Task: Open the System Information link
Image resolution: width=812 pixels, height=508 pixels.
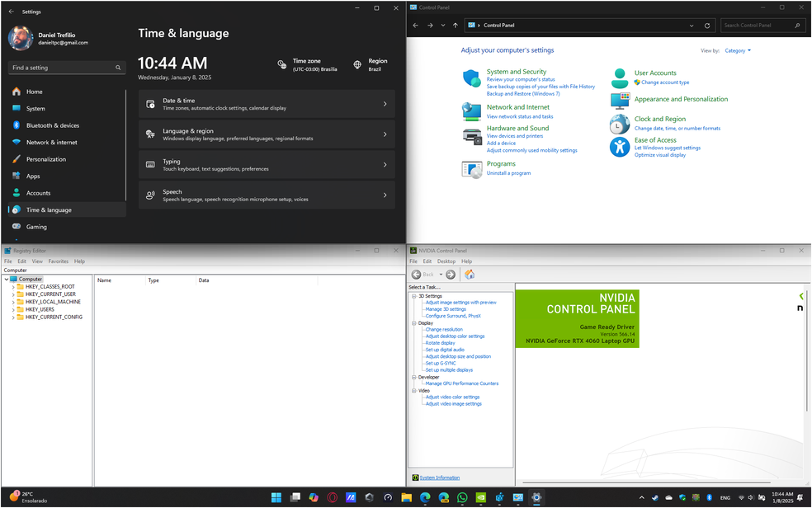Action: click(439, 477)
